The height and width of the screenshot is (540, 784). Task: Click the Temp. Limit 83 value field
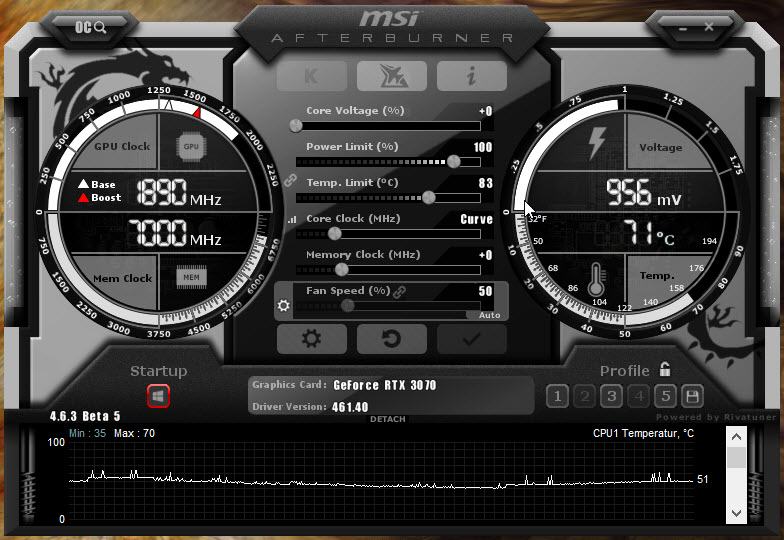[x=486, y=183]
